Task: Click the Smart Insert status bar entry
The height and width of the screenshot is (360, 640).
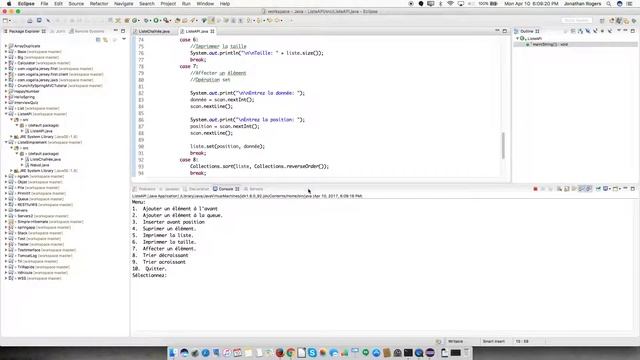Action: coord(493,341)
